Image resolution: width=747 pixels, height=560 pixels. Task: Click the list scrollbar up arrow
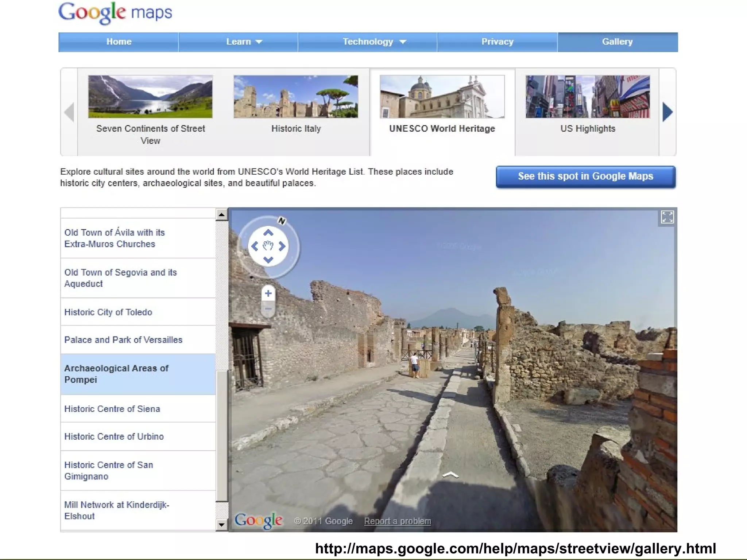221,215
